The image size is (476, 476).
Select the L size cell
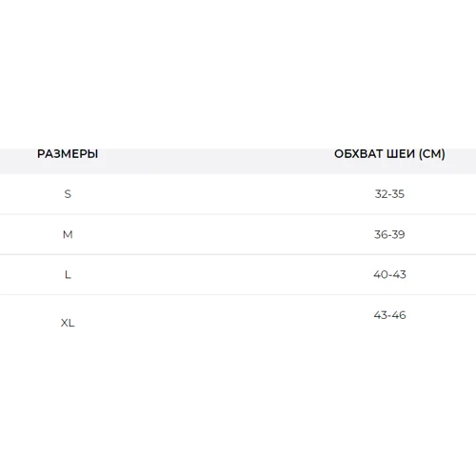tap(68, 274)
